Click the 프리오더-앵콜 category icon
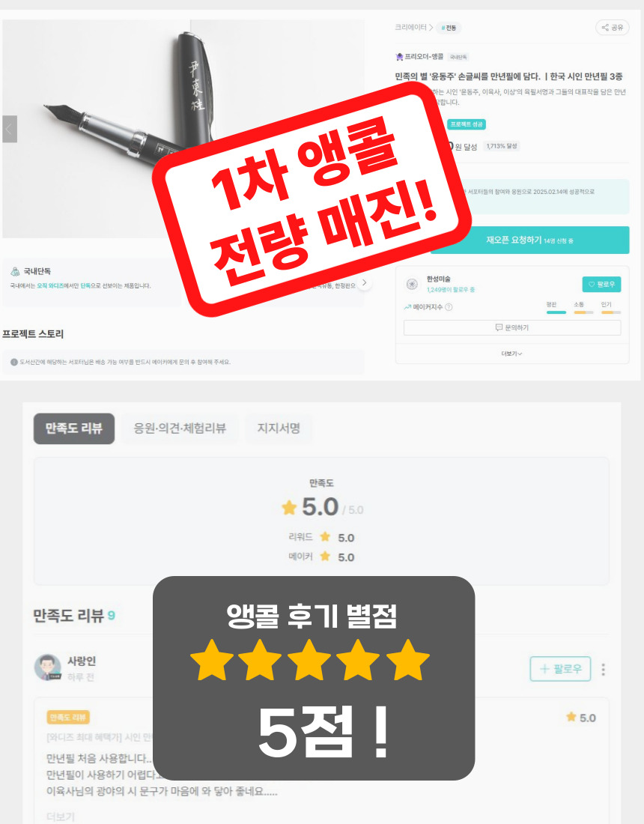The image size is (644, 824). [399, 56]
